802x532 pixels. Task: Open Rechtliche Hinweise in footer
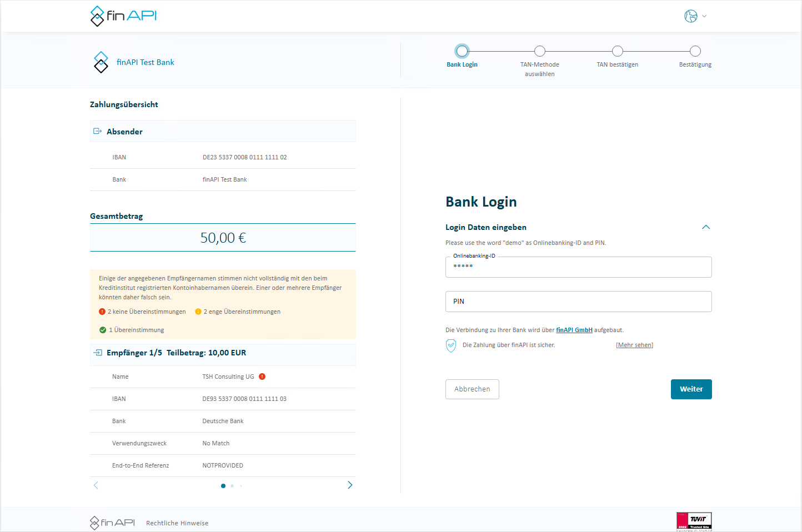[x=177, y=523]
